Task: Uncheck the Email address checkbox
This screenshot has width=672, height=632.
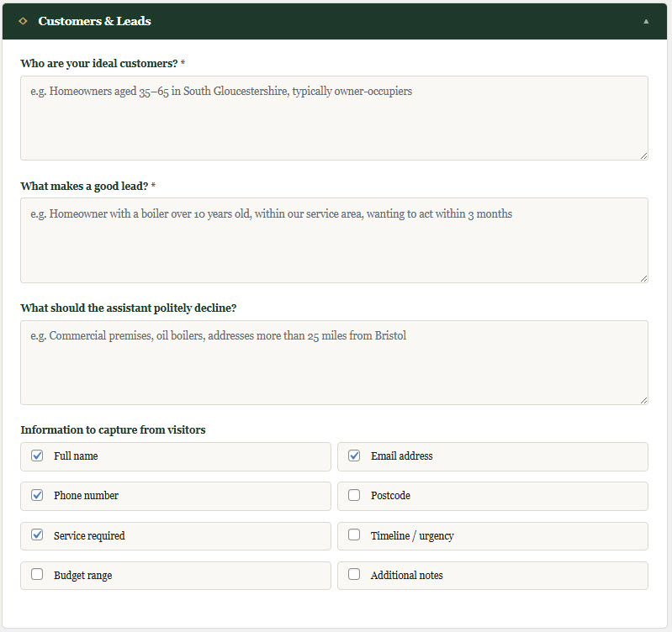Action: pyautogui.click(x=354, y=456)
